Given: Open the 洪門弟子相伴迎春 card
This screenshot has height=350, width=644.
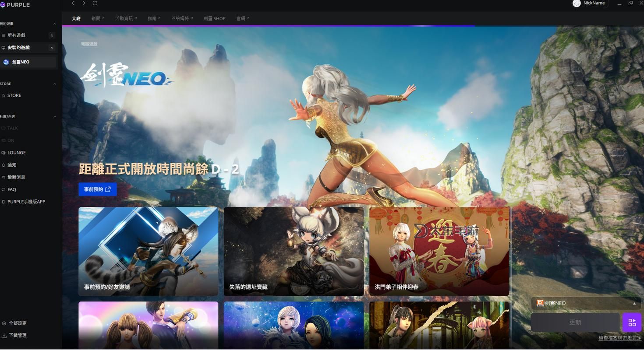Looking at the screenshot, I should pos(439,251).
